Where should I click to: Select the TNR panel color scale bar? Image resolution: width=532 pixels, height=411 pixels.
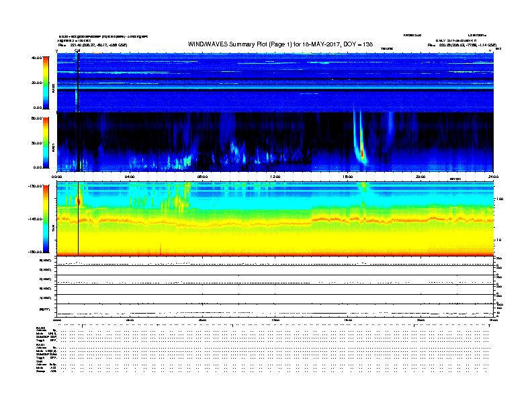(46, 219)
